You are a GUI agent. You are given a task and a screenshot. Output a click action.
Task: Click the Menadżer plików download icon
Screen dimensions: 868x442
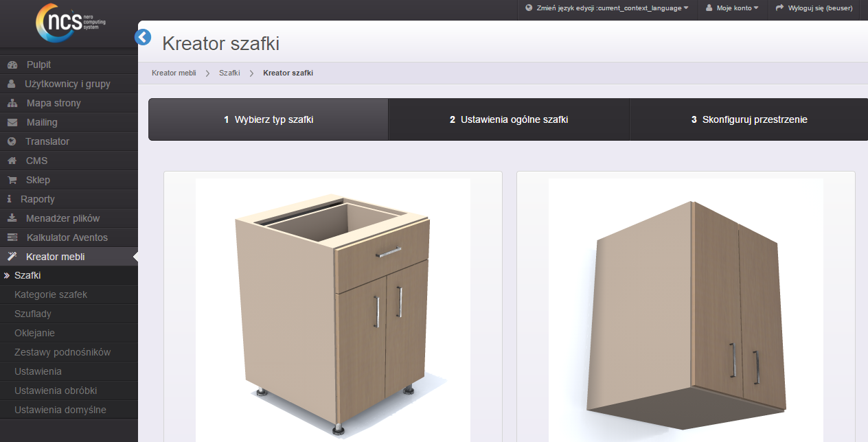point(12,218)
